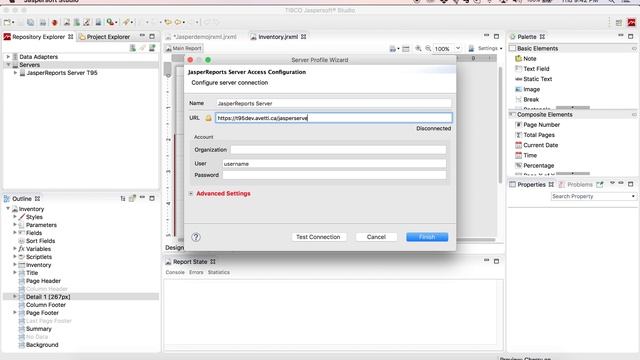Select Background band in Outline
The width and height of the screenshot is (640, 360).
point(42,345)
